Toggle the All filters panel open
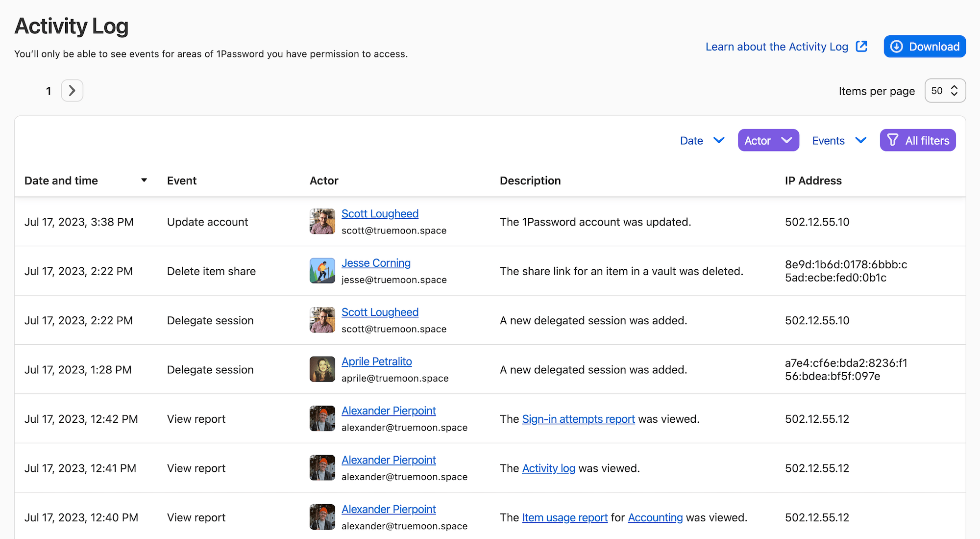980x539 pixels. [918, 140]
